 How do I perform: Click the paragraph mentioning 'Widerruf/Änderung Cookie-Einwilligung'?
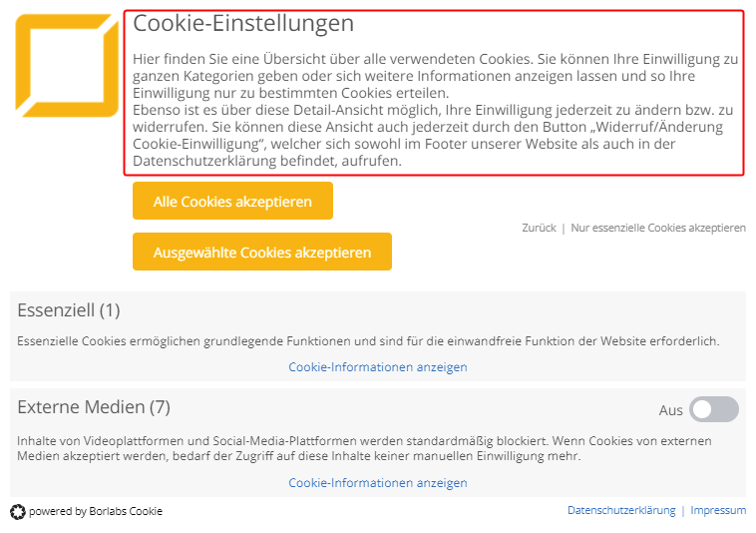433,135
